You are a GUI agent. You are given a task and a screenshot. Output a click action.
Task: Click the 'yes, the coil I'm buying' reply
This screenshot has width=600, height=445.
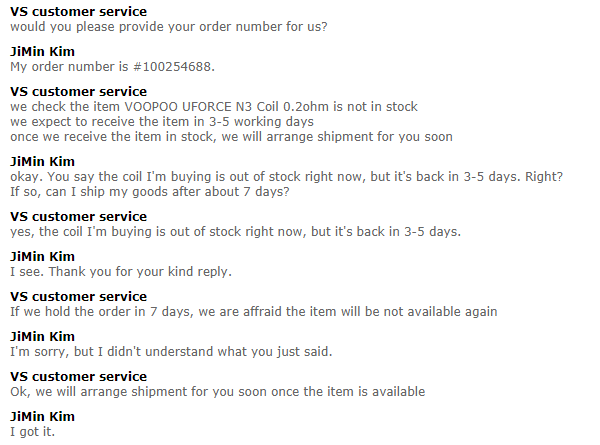coord(236,232)
